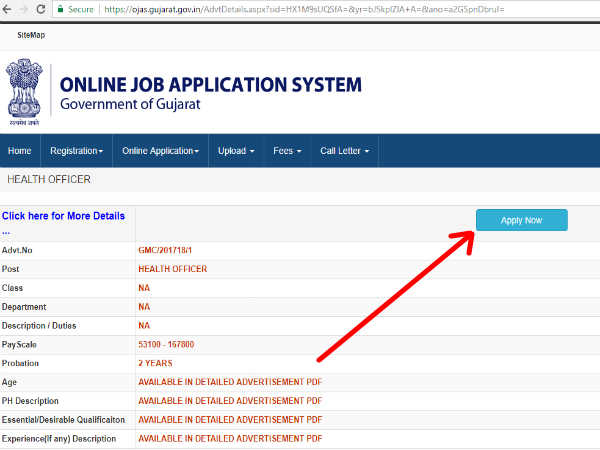600x450 pixels.
Task: Click the Government of Gujarat subtitle
Action: (x=130, y=104)
